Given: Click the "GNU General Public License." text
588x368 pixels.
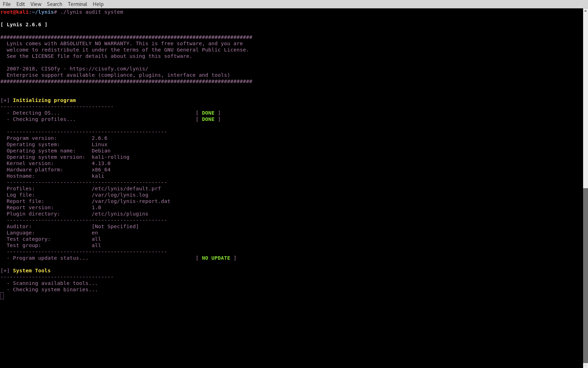Looking at the screenshot, I should (x=206, y=50).
